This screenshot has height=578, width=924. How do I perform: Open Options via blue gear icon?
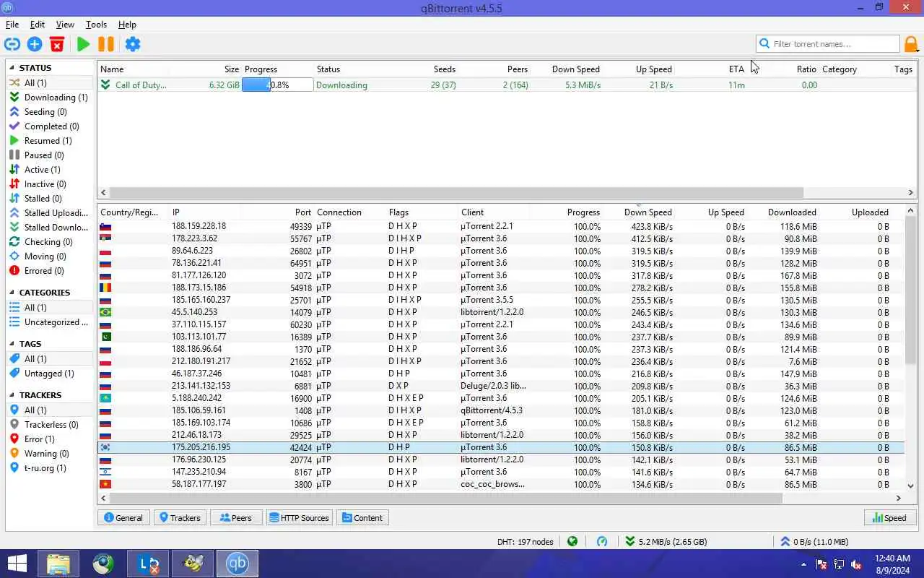(133, 44)
